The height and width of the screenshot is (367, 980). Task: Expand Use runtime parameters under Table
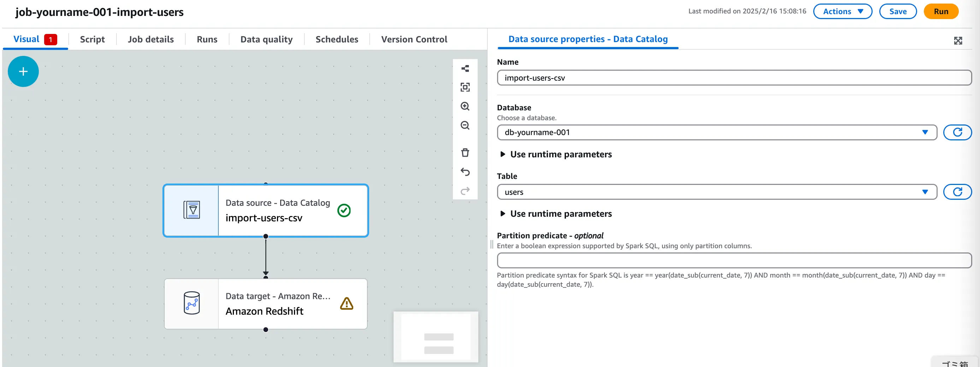click(x=560, y=214)
